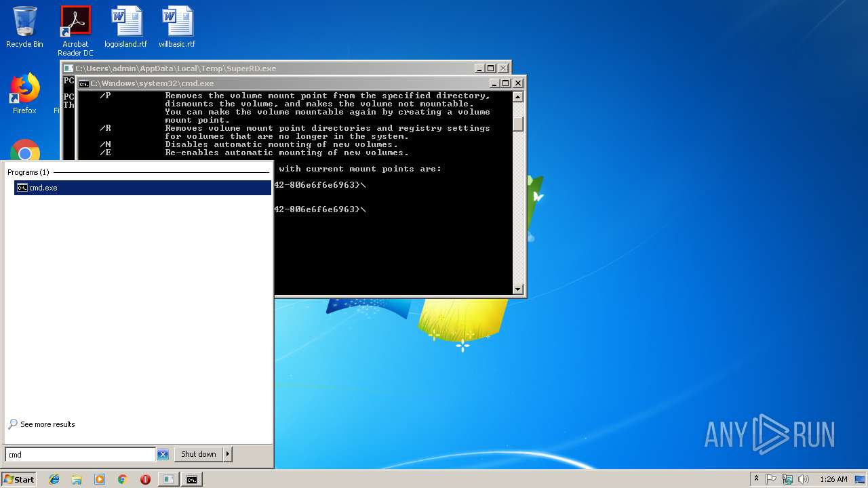Select willbasic.rtf document on desktop

point(177,28)
